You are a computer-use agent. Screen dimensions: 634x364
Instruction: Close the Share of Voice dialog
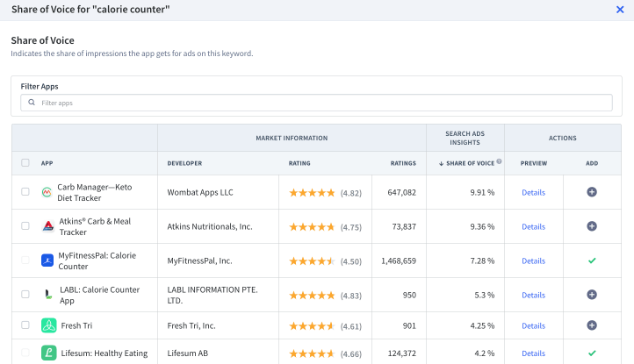[620, 10]
